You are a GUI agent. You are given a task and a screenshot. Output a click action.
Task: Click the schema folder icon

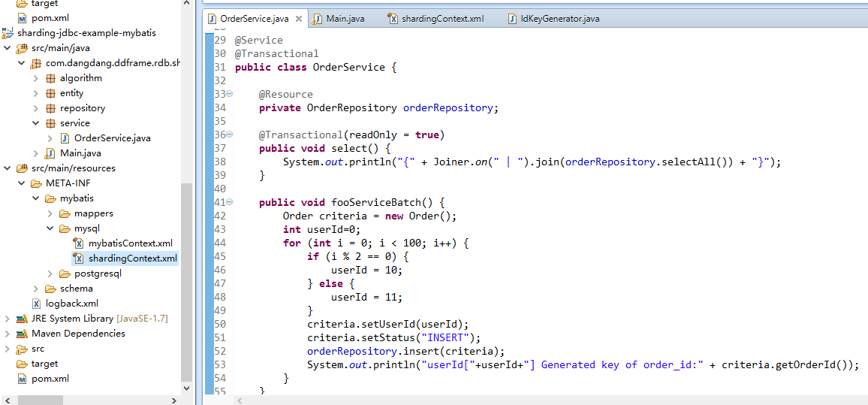(50, 288)
